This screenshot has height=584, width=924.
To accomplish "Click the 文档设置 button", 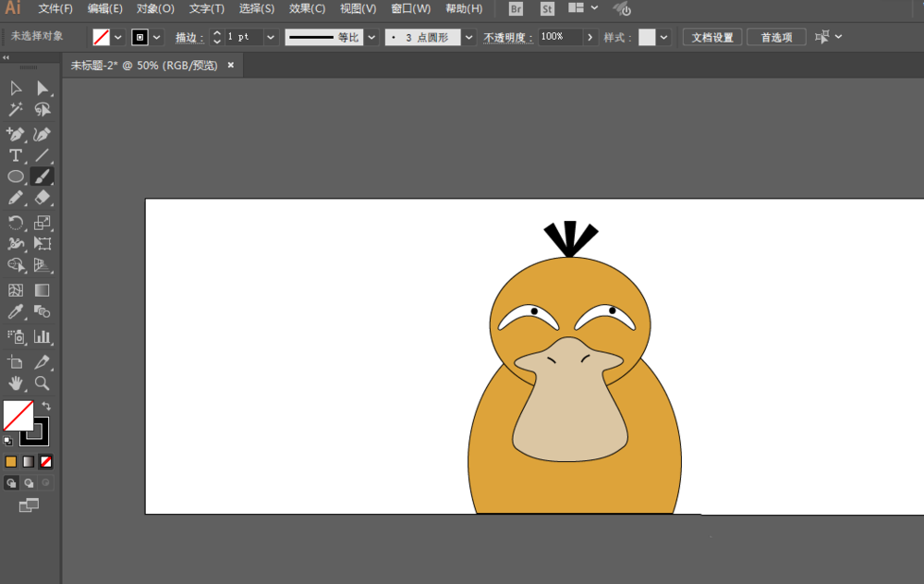I will pyautogui.click(x=711, y=37).
